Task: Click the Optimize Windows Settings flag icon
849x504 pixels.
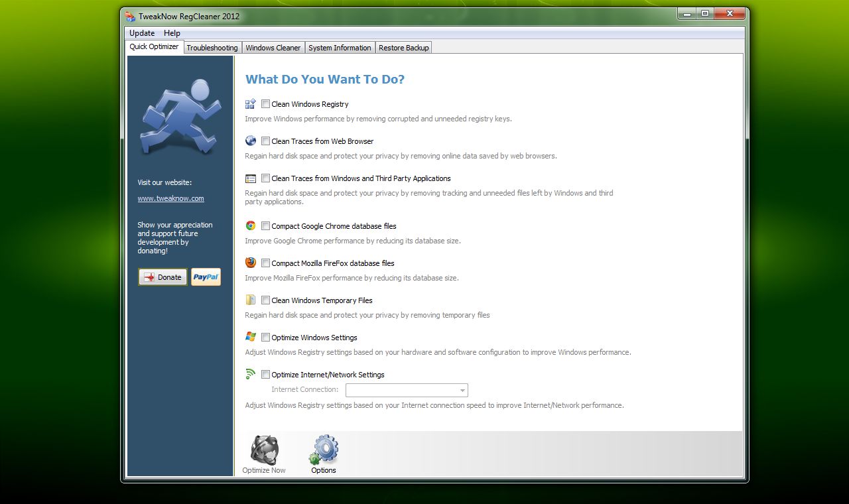Action: coord(250,337)
